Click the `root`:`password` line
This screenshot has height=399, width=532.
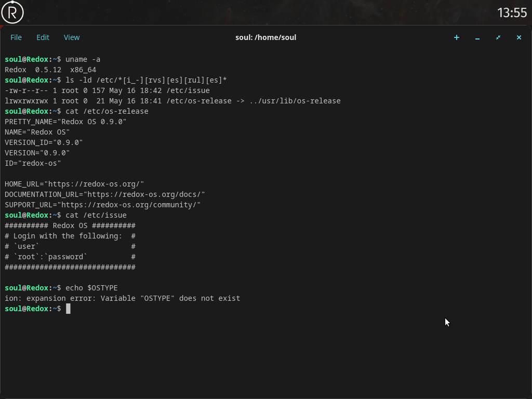pos(70,257)
